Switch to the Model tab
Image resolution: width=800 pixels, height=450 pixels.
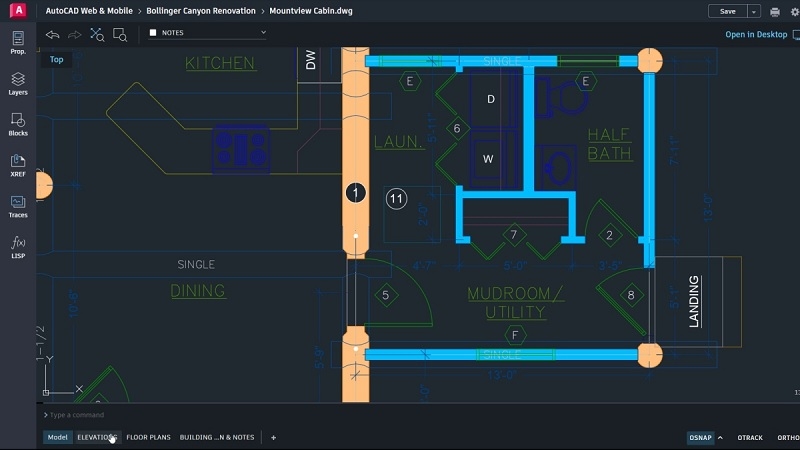[x=57, y=437]
